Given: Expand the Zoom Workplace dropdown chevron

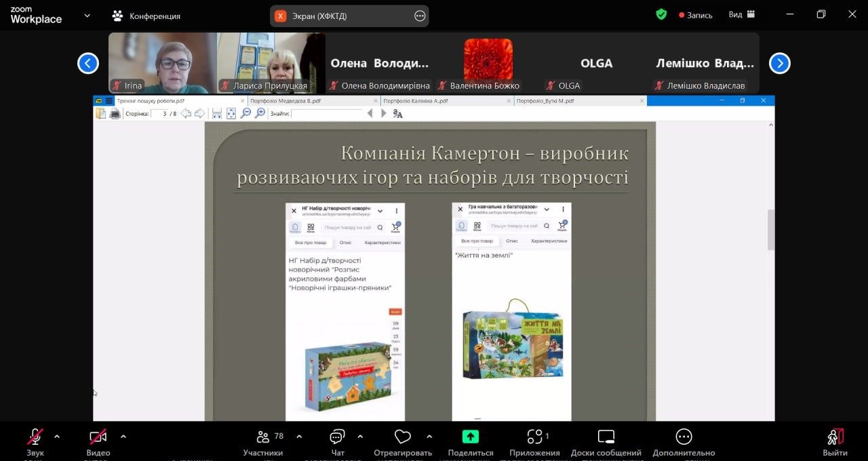Looking at the screenshot, I should click(87, 16).
